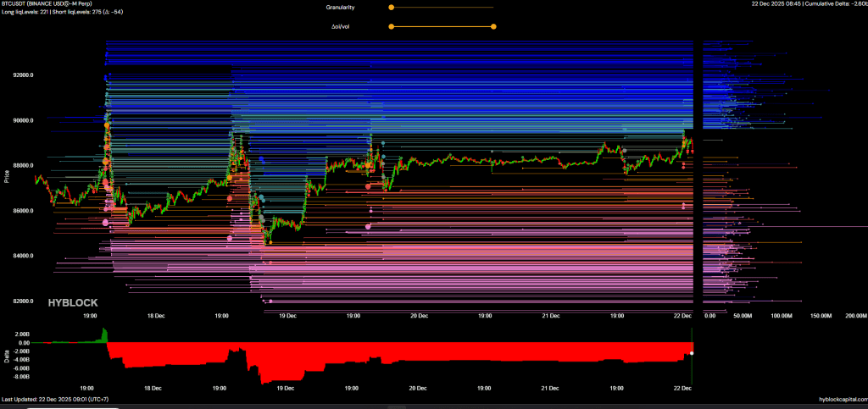The image size is (868, 409).
Task: Click the -8.00B Delta axis label
Action: [x=20, y=377]
